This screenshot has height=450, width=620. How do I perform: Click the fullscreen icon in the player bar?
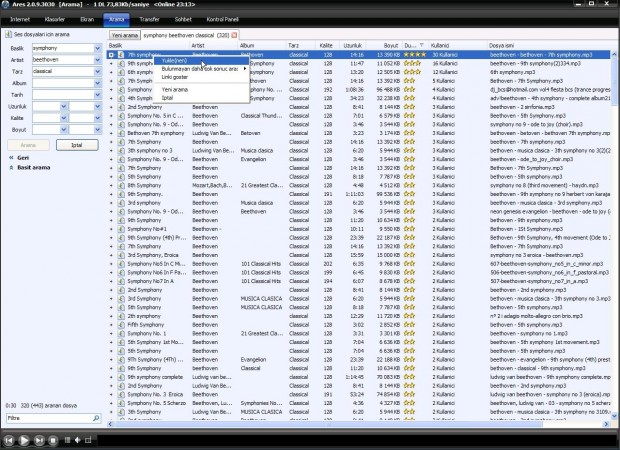pos(88,440)
